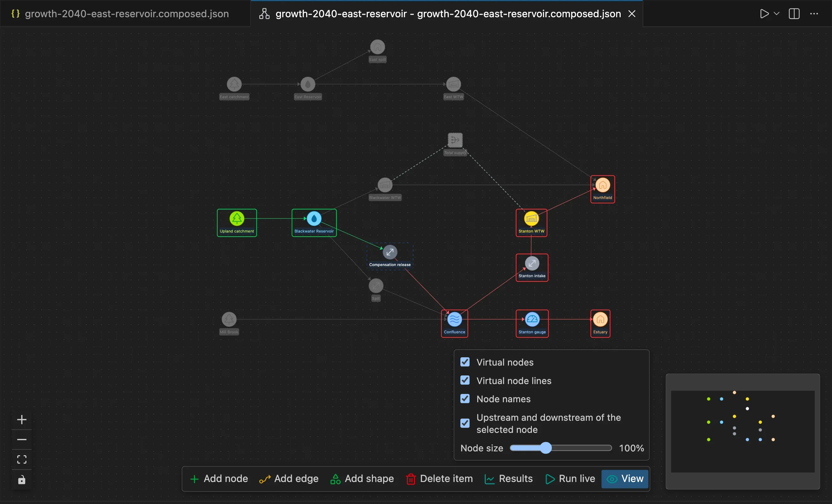Click the Delete item button
832x504 pixels.
(439, 479)
